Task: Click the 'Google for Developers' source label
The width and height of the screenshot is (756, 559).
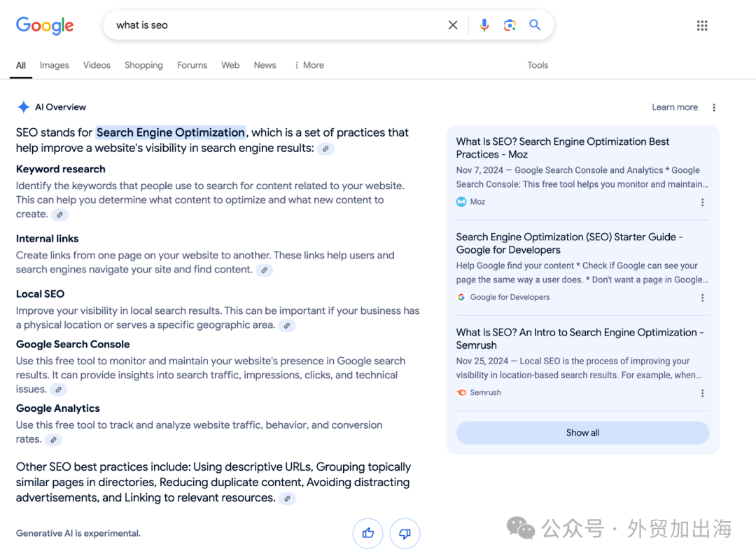Action: [510, 297]
